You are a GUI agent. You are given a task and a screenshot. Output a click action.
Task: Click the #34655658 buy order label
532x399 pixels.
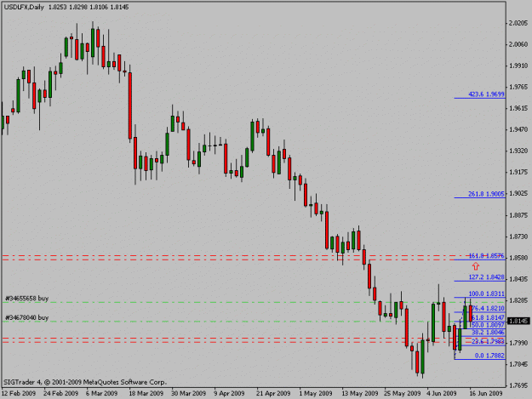26,299
